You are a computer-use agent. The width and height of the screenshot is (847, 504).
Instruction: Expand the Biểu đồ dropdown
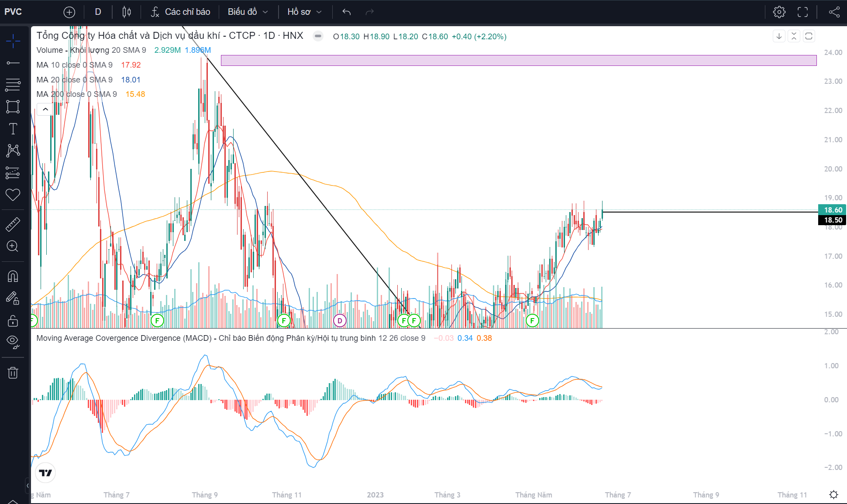(248, 12)
